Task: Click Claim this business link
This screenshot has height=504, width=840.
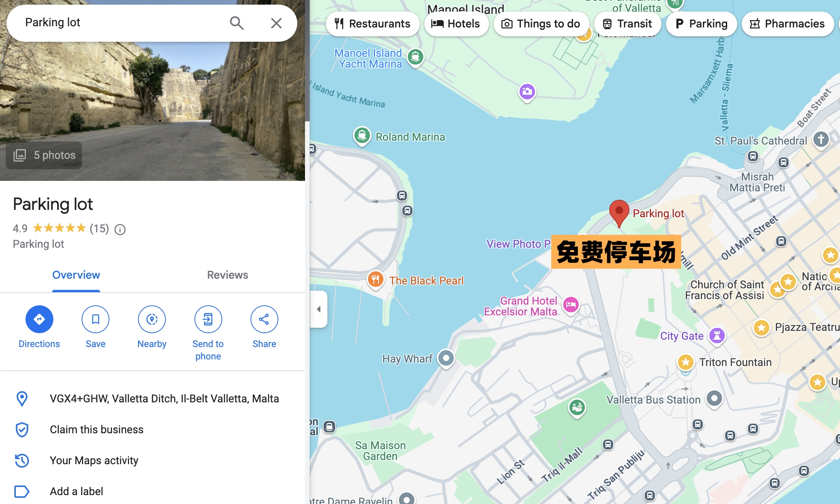Action: (97, 429)
